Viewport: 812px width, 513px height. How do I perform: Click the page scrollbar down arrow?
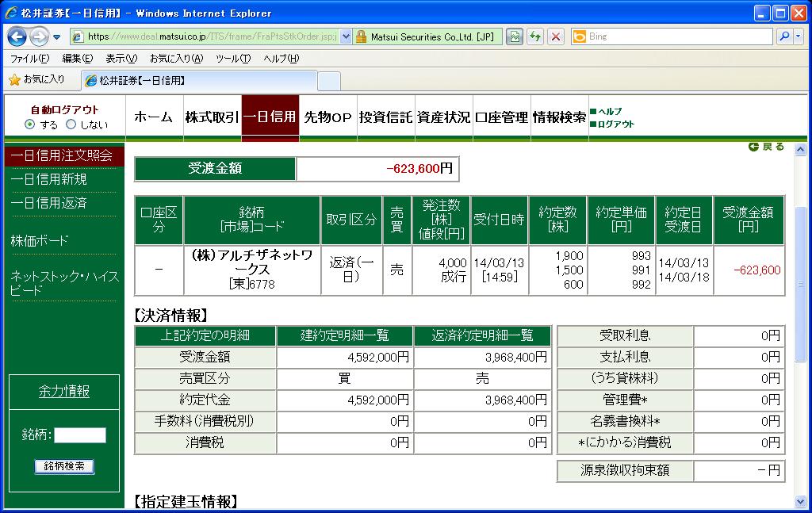[x=800, y=501]
